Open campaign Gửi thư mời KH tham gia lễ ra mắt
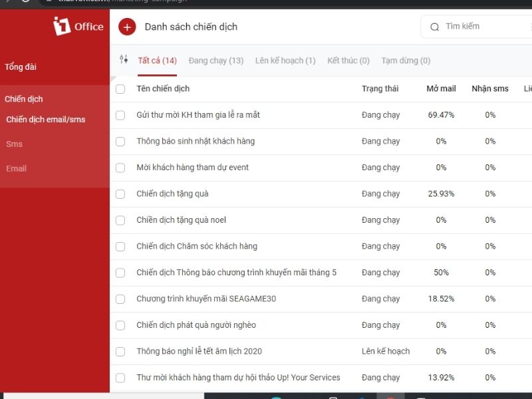This screenshot has width=532, height=399. 198,115
